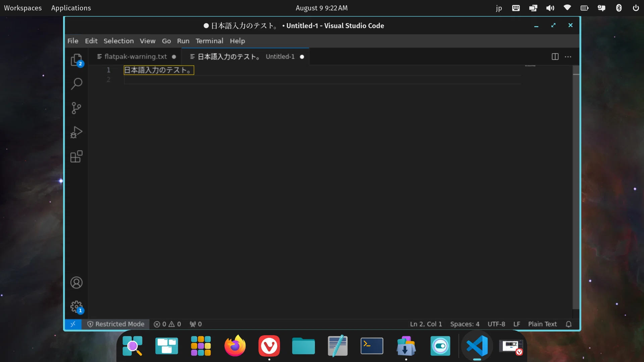
Task: Click the editor vertical scrollbar
Action: pyautogui.click(x=576, y=188)
